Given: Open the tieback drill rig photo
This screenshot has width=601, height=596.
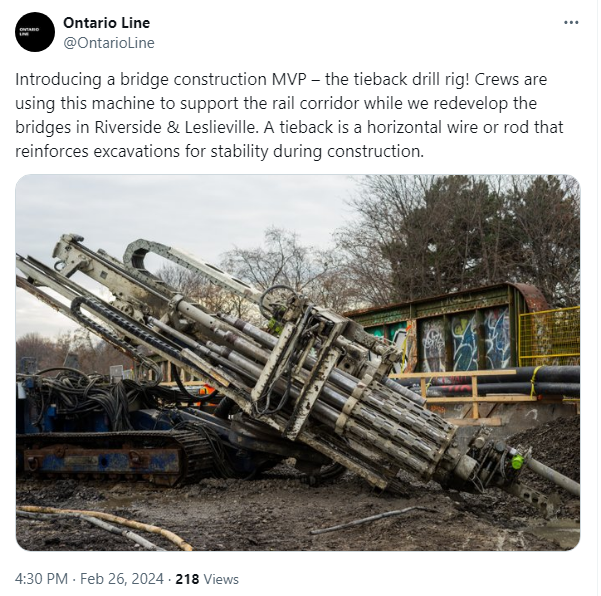Looking at the screenshot, I should (298, 363).
